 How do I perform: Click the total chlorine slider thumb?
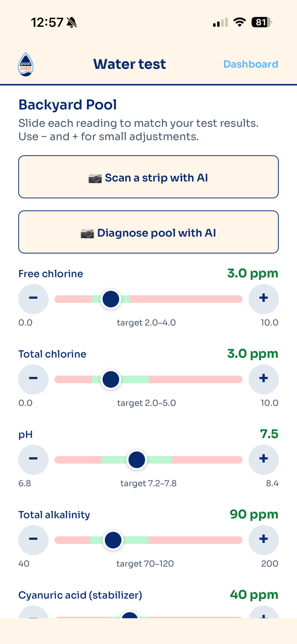pos(111,379)
